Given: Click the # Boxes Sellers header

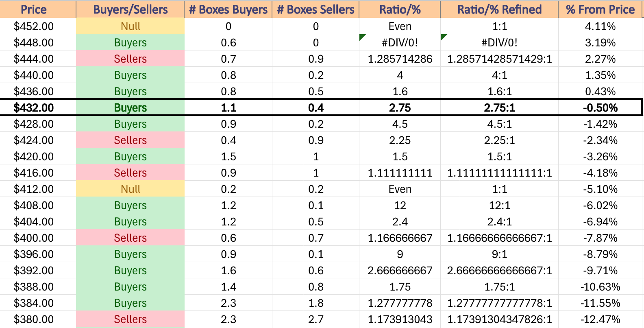Looking at the screenshot, I should pyautogui.click(x=315, y=9).
